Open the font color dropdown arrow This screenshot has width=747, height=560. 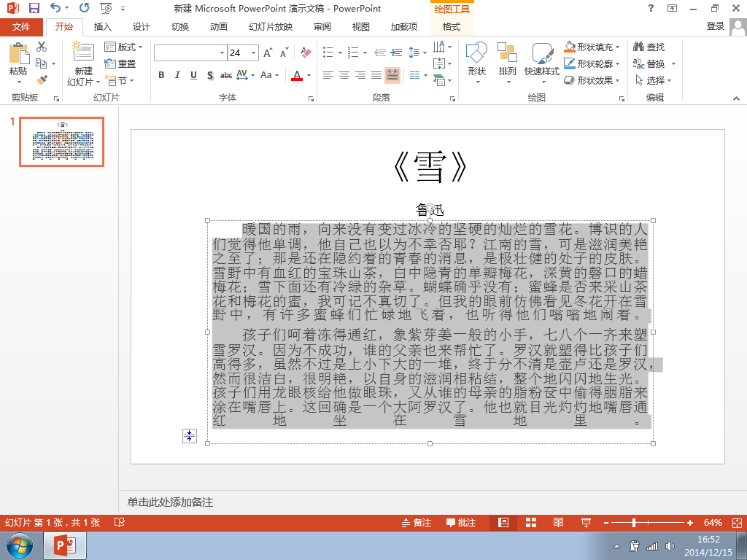(x=309, y=75)
